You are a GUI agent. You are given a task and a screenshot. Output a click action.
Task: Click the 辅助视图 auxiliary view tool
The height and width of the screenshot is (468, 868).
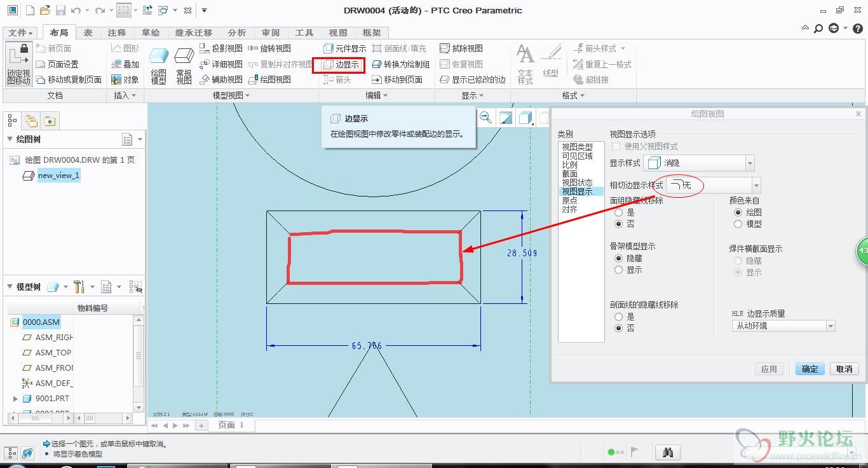220,79
